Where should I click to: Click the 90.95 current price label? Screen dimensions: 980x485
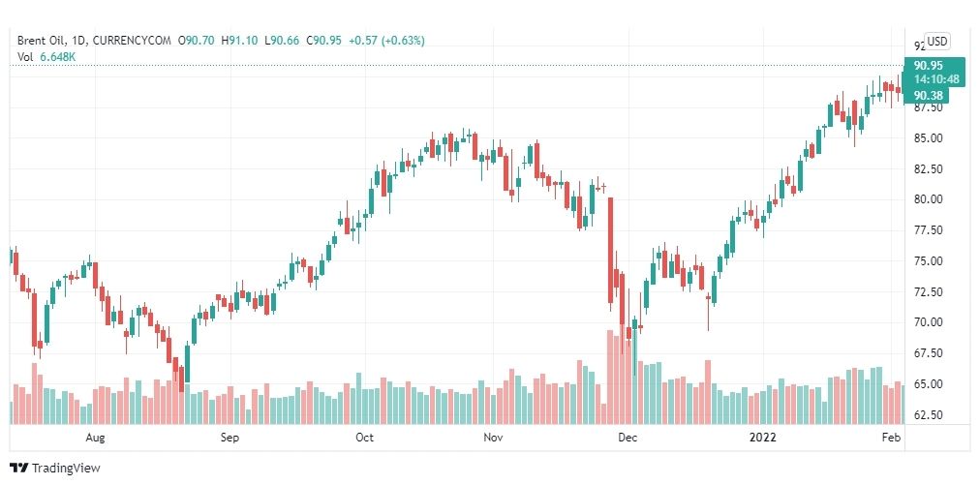[928, 65]
